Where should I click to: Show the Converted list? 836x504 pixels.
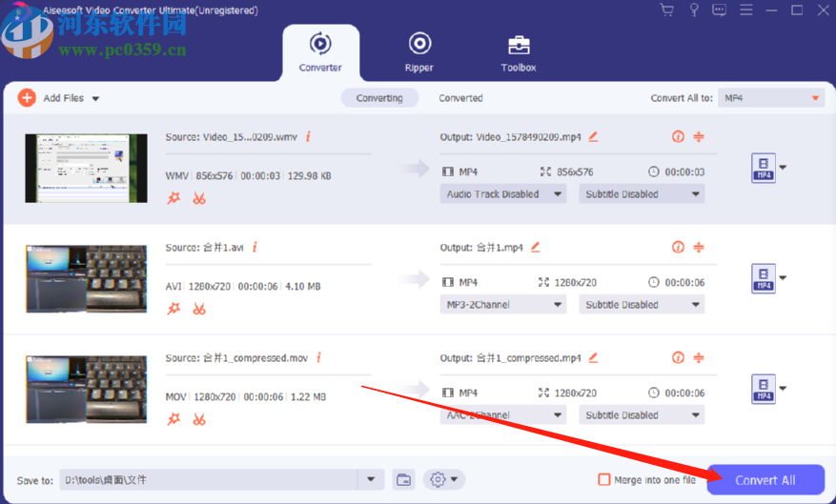point(460,98)
